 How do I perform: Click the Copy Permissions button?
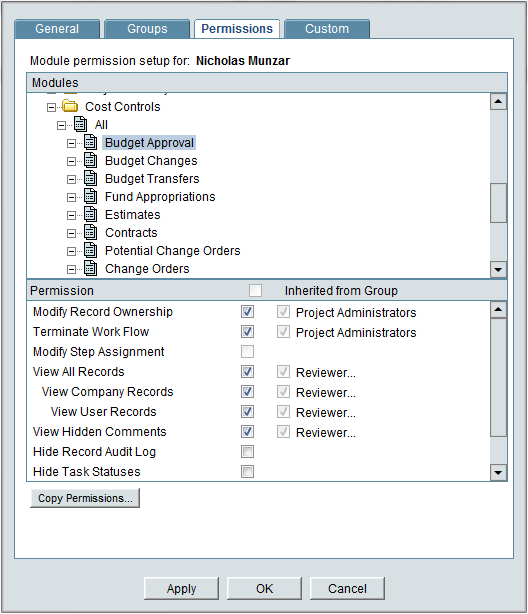(85, 498)
